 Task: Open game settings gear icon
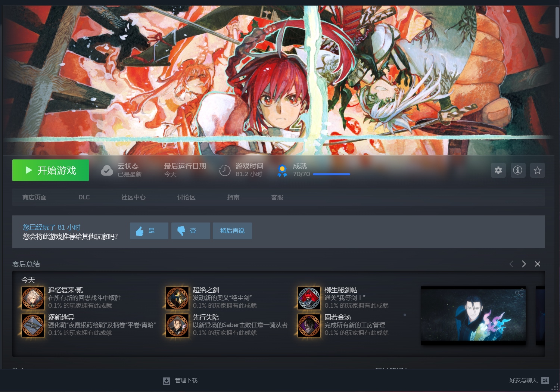click(x=498, y=170)
